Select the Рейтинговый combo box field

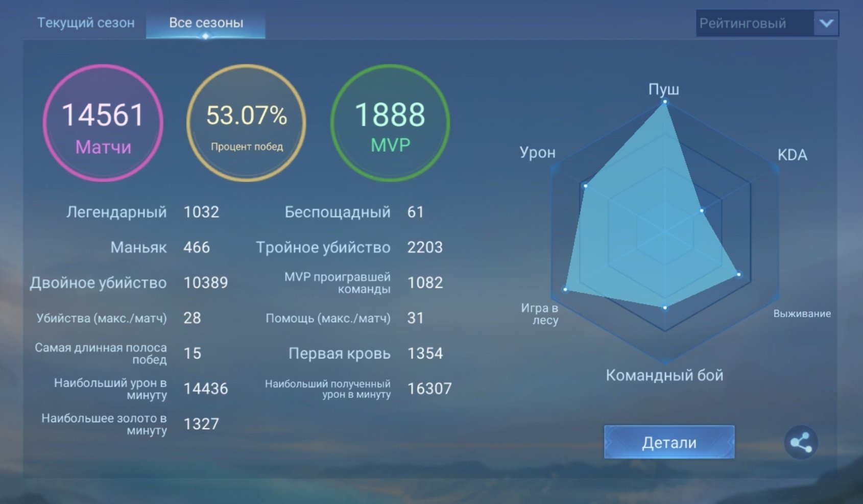[767, 23]
